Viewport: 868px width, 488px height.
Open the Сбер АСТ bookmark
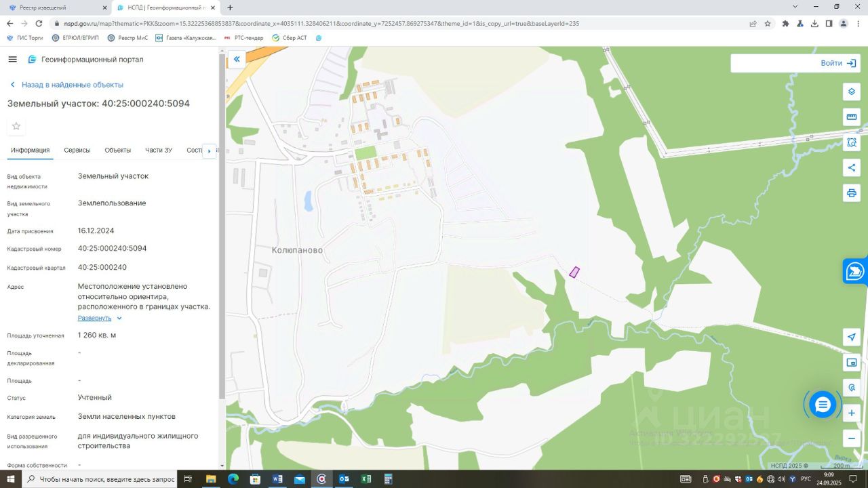click(290, 38)
